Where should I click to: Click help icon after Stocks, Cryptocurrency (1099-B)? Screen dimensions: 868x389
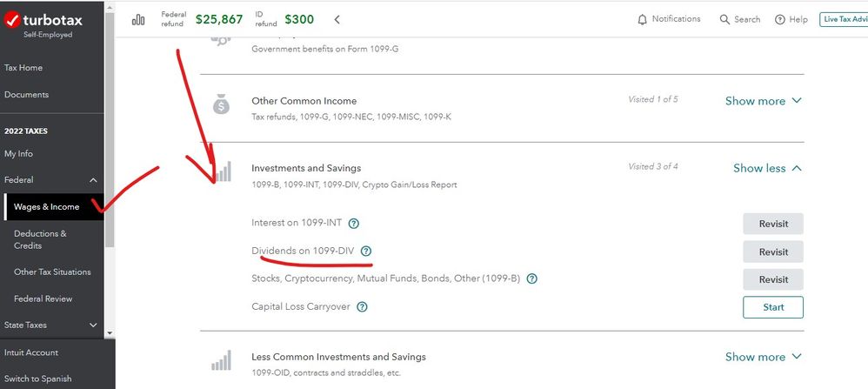tap(532, 278)
